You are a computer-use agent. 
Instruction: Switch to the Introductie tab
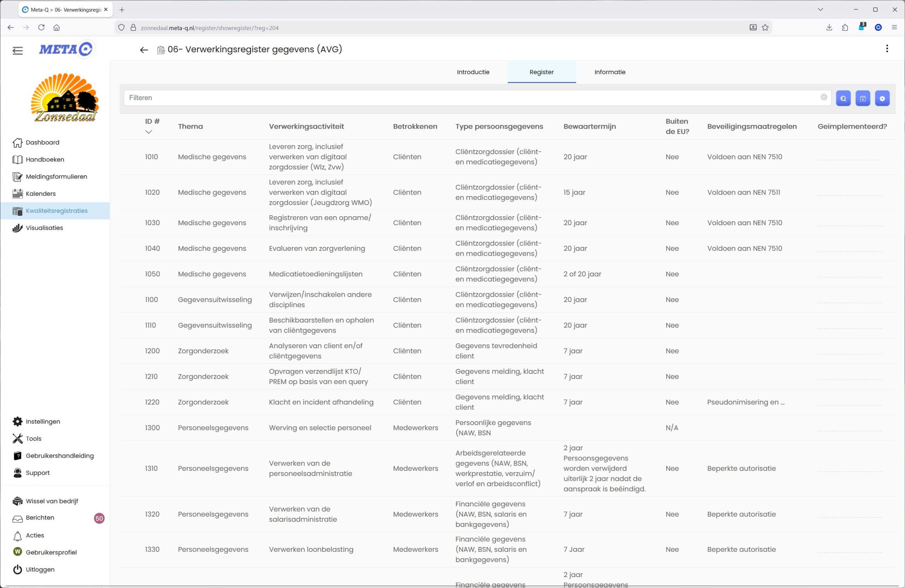473,72
